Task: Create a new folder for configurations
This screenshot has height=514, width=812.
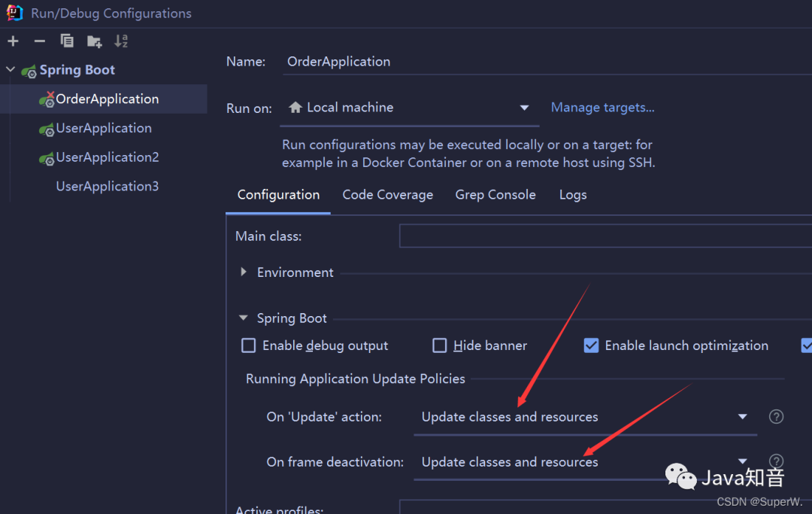Action: pos(94,41)
